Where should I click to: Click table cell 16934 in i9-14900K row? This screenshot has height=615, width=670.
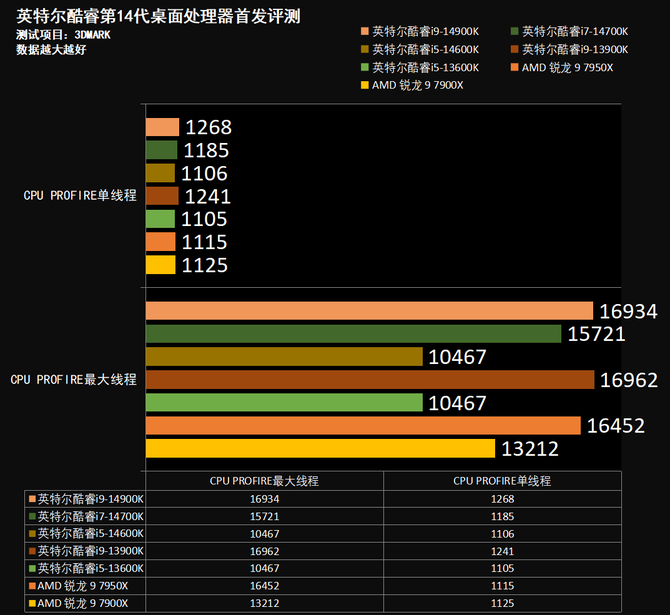click(264, 499)
